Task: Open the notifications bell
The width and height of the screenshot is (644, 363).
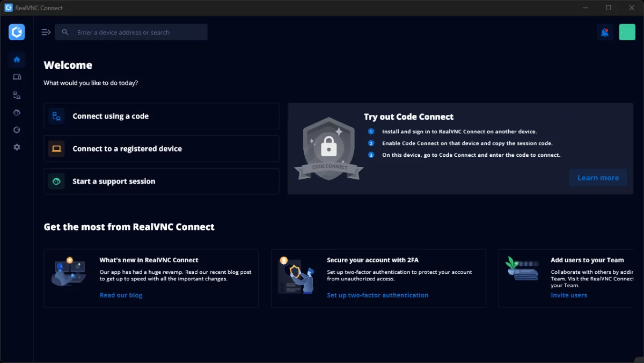Action: 605,32
